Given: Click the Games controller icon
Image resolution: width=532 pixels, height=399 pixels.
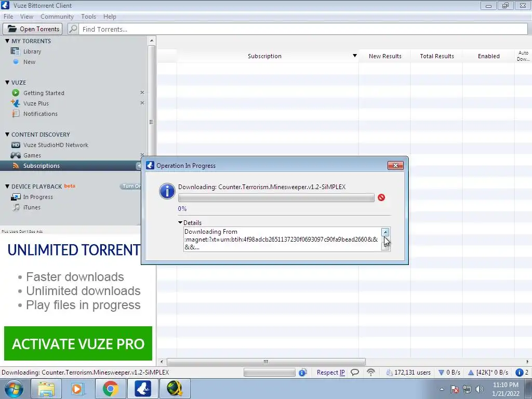Looking at the screenshot, I should click(x=16, y=155).
